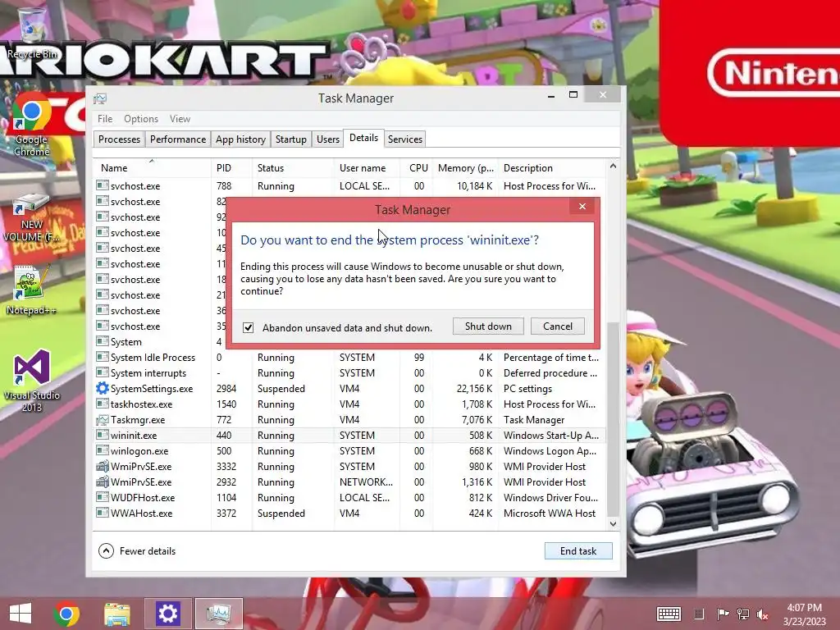Uncheck Abandon unsaved data and shut down
This screenshot has width=840, height=630.
248,327
